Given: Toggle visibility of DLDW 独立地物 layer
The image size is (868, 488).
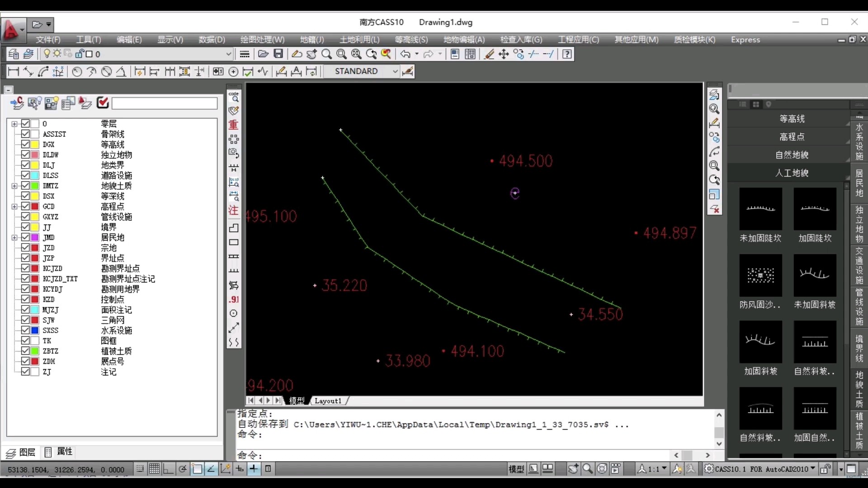Looking at the screenshot, I should click(26, 155).
